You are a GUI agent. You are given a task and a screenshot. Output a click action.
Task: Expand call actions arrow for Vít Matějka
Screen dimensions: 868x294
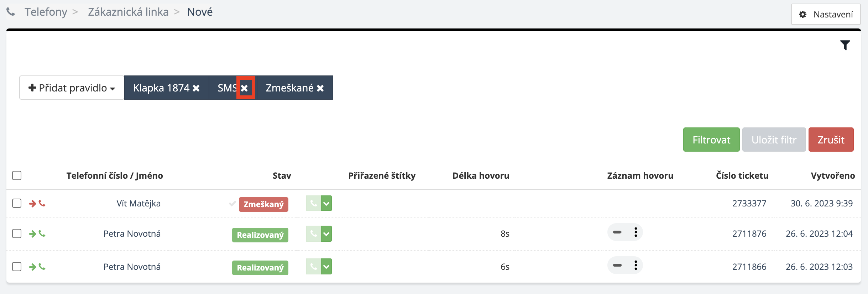coord(326,203)
